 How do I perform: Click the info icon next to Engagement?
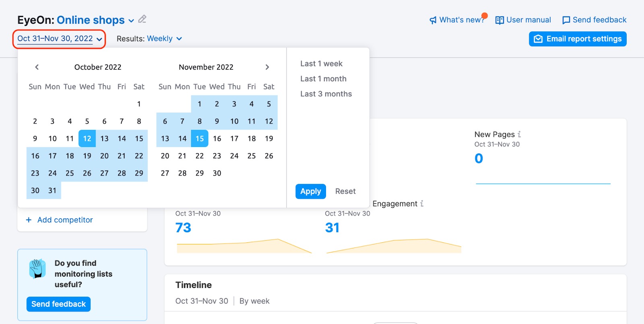click(422, 204)
